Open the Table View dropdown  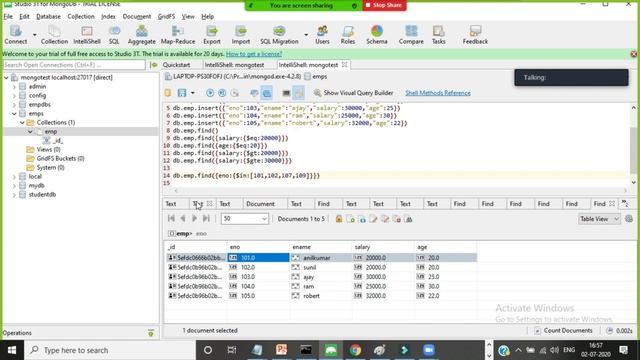(x=599, y=219)
